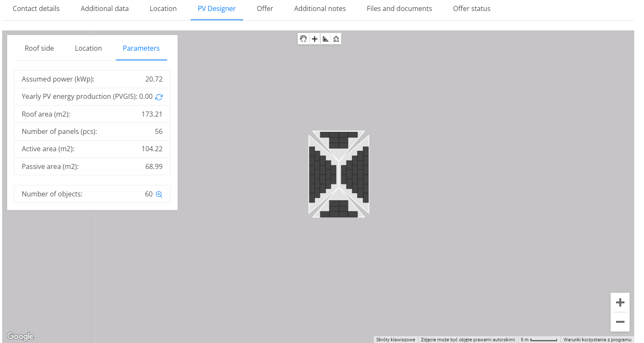Open Skróty klawiszowe keyboard shortcuts link
This screenshot has height=343, width=644.
click(x=396, y=340)
